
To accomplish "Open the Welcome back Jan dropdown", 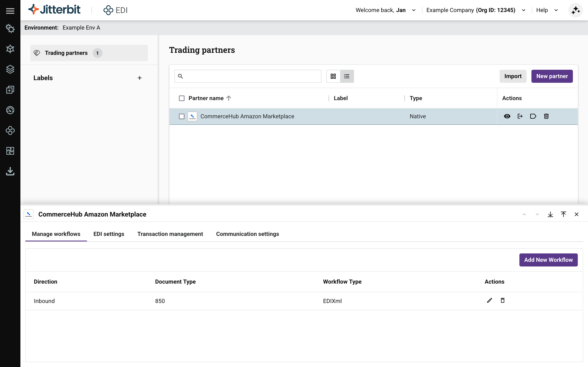I will (x=414, y=10).
